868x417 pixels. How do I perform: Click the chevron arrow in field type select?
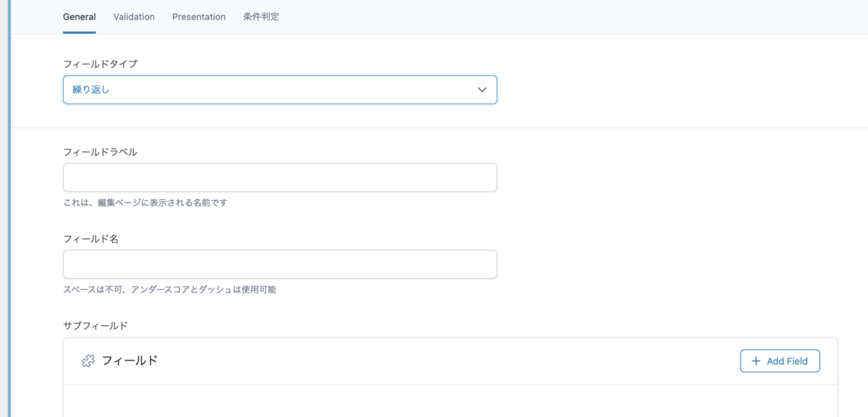point(482,90)
